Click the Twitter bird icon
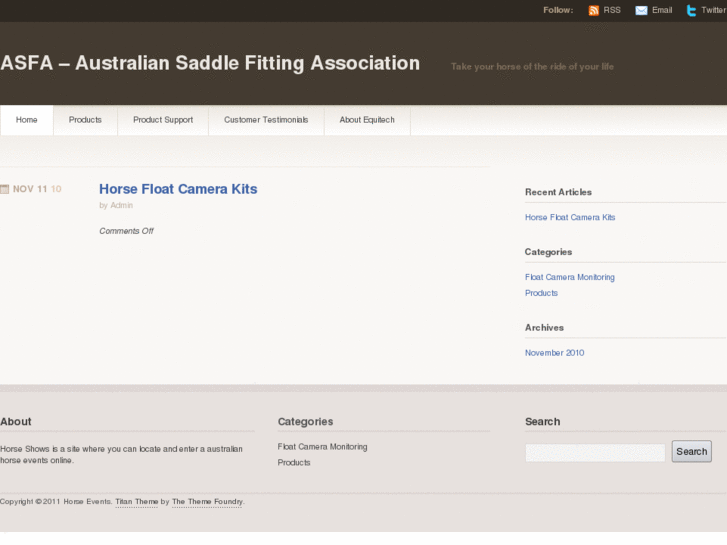The width and height of the screenshot is (727, 545). click(691, 10)
